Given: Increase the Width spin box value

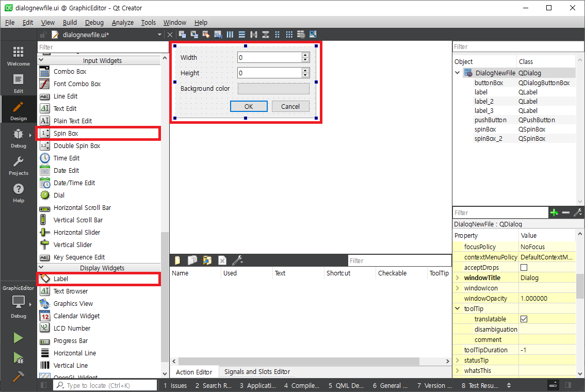Looking at the screenshot, I should 305,55.
